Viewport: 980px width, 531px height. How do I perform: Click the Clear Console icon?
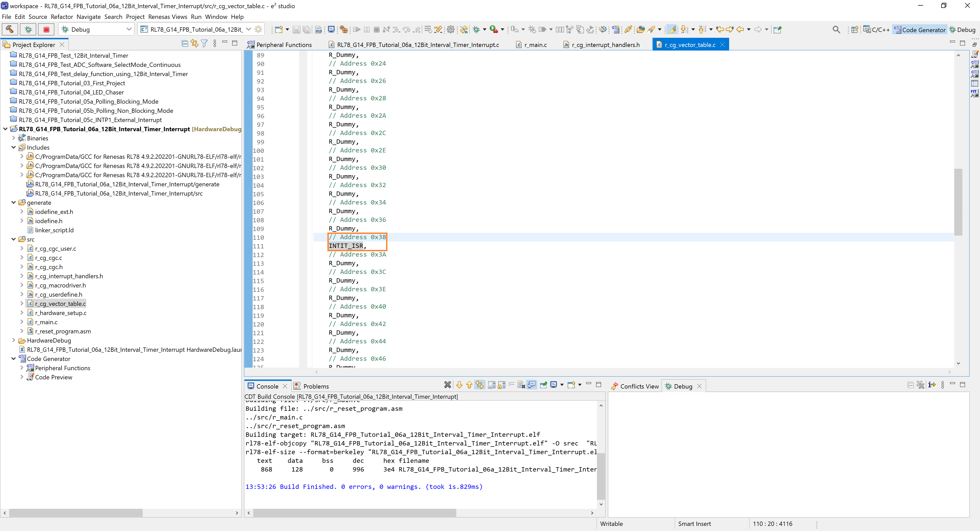(521, 385)
